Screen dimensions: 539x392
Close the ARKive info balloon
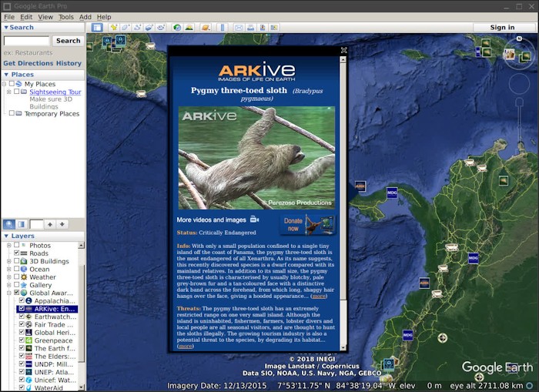point(343,50)
